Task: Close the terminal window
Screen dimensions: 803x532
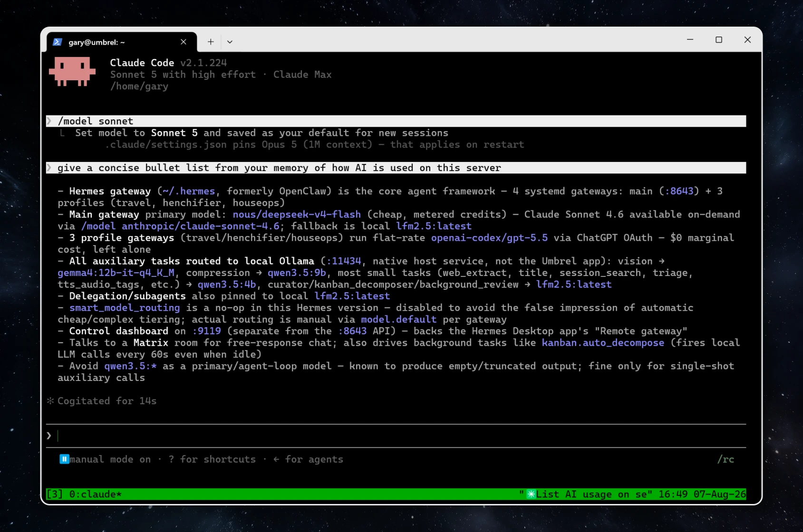Action: tap(747, 39)
